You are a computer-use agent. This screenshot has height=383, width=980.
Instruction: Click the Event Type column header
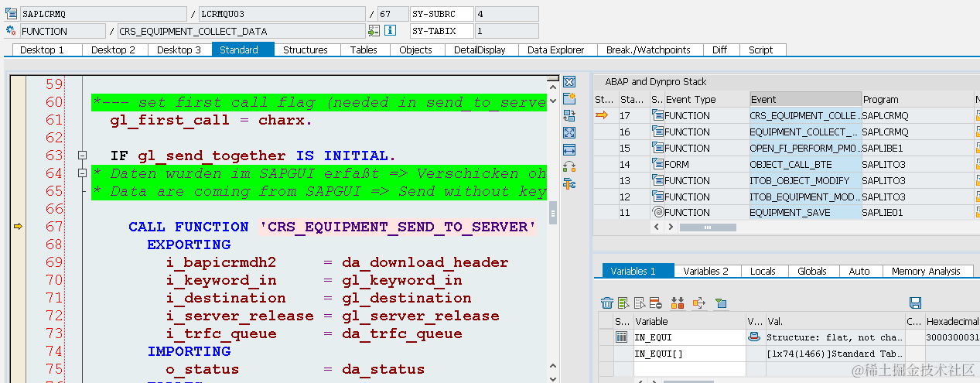(x=706, y=99)
